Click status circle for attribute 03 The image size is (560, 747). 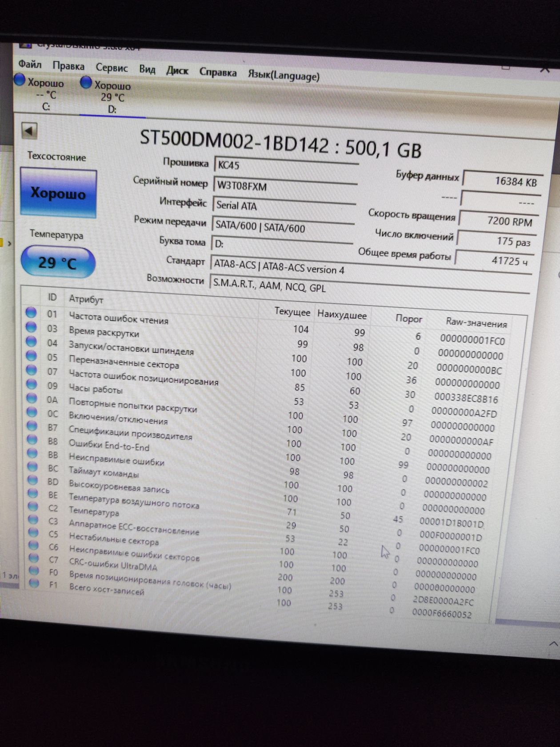pos(31,327)
